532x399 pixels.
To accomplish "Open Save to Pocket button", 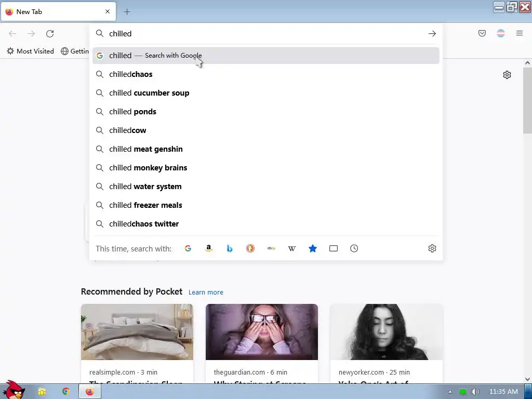I will coord(482,33).
